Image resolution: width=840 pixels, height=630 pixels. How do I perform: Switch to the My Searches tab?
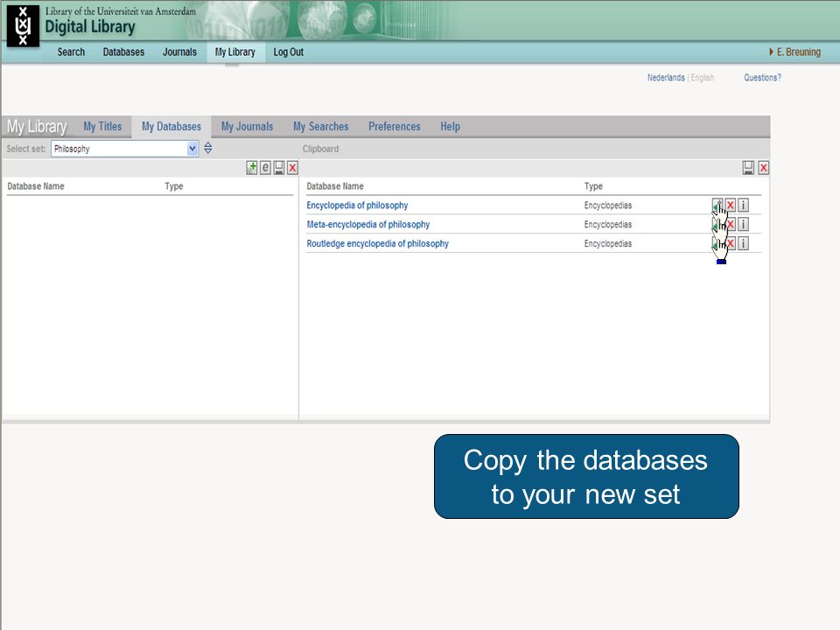(321, 126)
